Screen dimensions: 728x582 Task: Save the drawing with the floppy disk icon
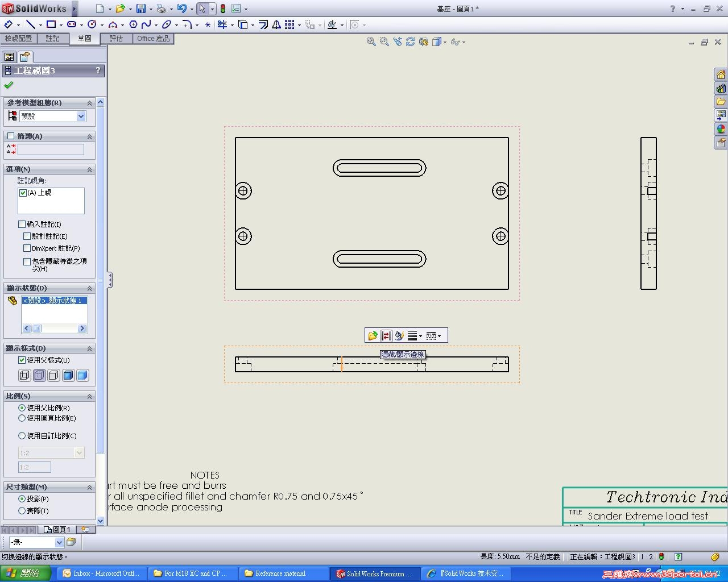[x=140, y=9]
